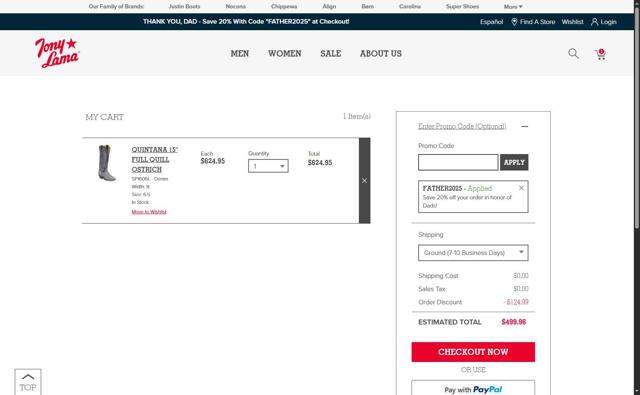Collapse the Enter Promo Code section
Viewport: 640px width, 395px height.
click(524, 126)
